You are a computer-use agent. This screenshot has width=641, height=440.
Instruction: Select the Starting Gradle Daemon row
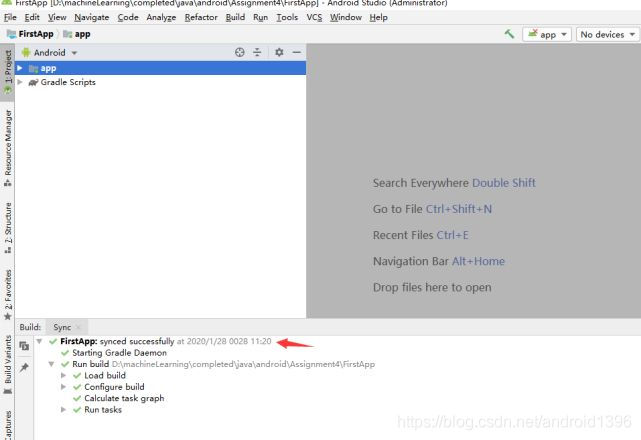pos(119,352)
